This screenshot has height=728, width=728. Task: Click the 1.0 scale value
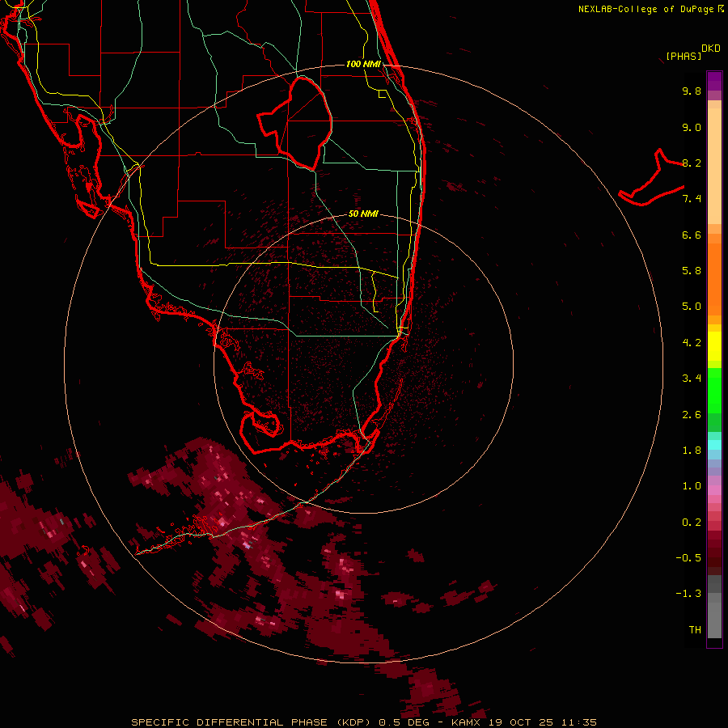(692, 486)
